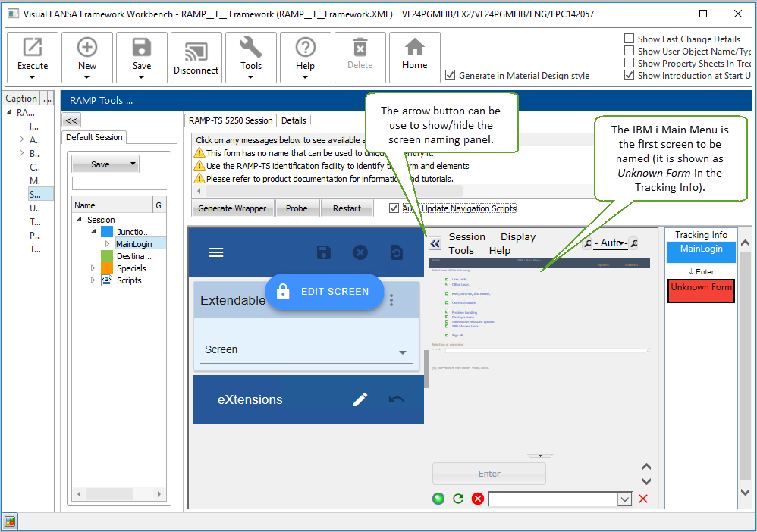
Task: Click the green circle status icon
Action: [x=438, y=499]
